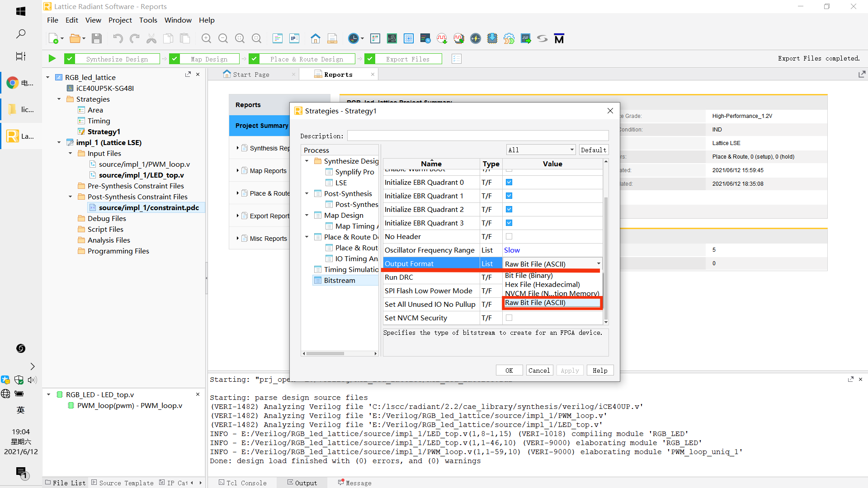Select Hex File (Hexadecimal) output format option
Viewport: 868px width, 488px height.
click(x=542, y=284)
